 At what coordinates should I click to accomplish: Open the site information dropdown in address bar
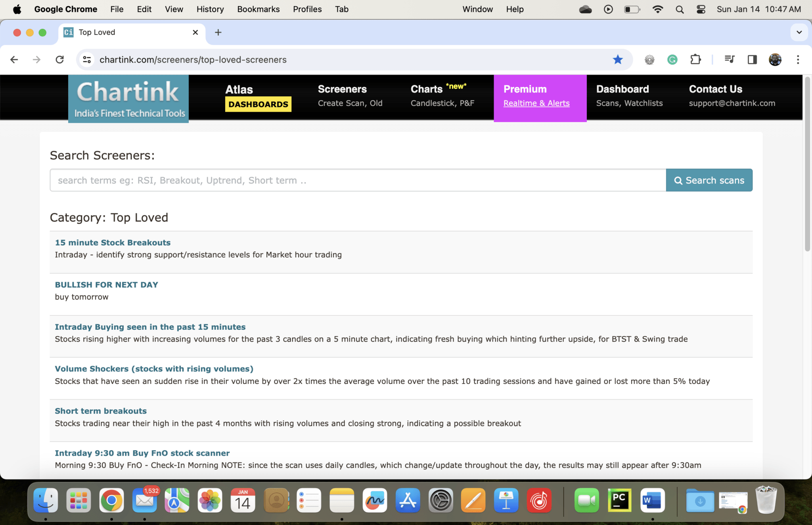pos(87,59)
